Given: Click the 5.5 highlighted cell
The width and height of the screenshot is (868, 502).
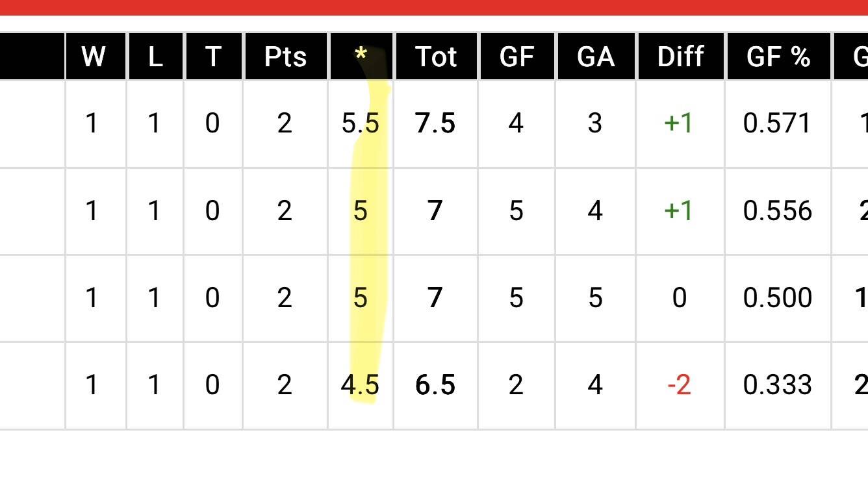Looking at the screenshot, I should (x=361, y=123).
